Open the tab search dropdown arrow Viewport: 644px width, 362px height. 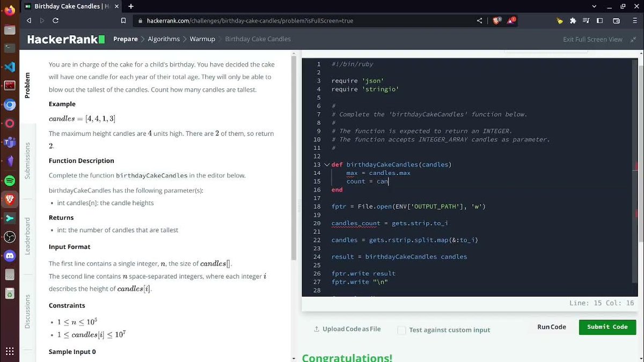(594, 6)
